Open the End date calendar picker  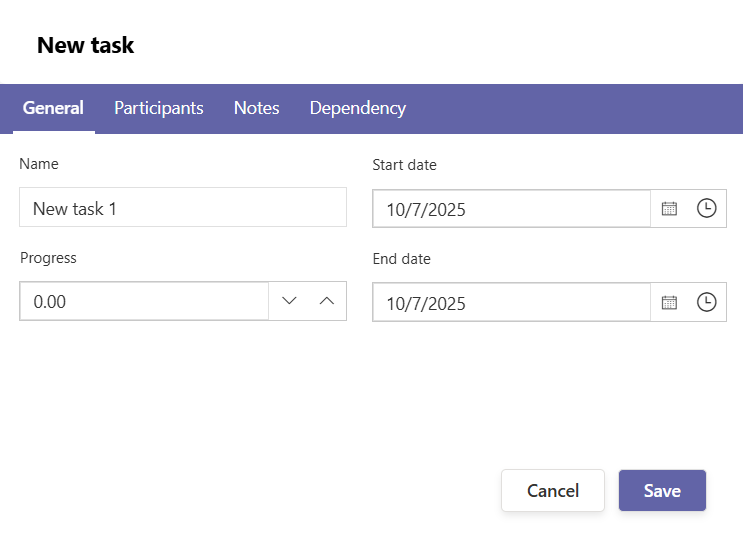[x=670, y=302]
